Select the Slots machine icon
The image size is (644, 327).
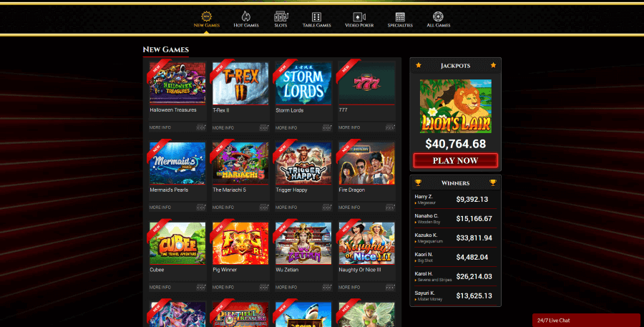pos(281,16)
